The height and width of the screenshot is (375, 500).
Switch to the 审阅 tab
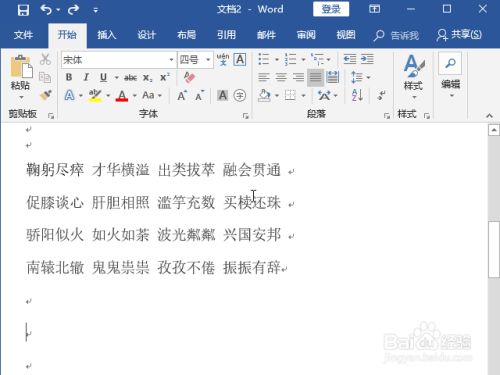coord(306,35)
